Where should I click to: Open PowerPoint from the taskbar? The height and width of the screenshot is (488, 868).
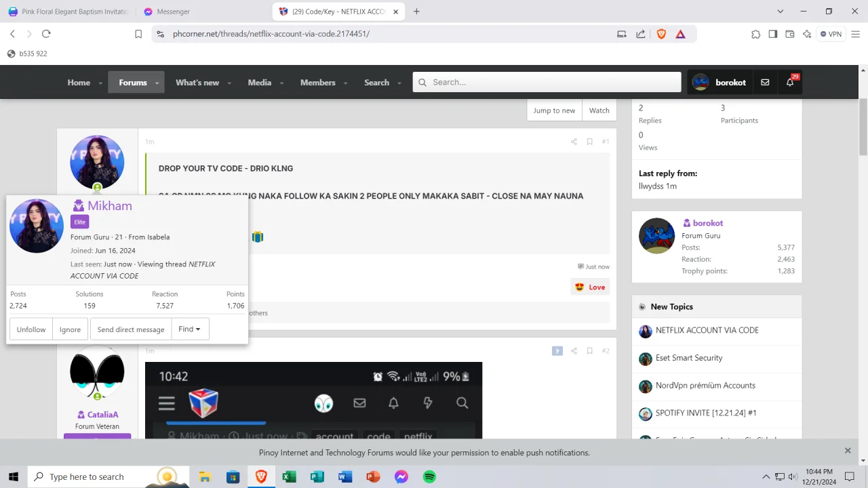click(x=373, y=476)
